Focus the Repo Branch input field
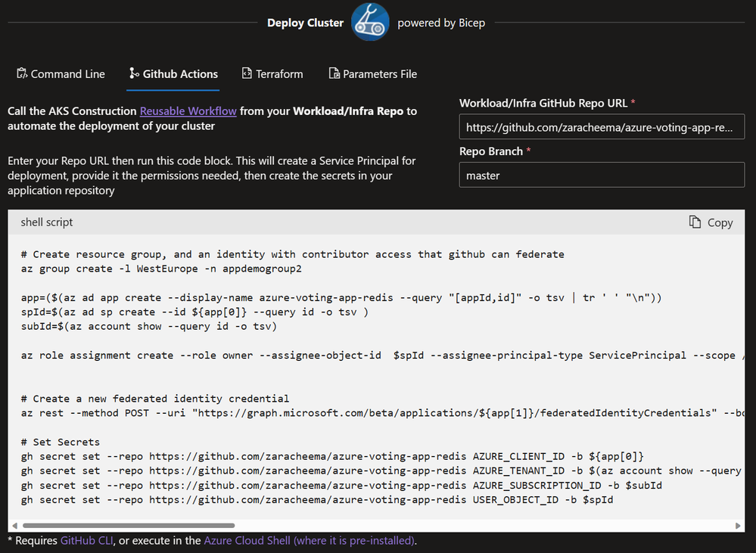Viewport: 756px width, 553px height. pyautogui.click(x=602, y=175)
